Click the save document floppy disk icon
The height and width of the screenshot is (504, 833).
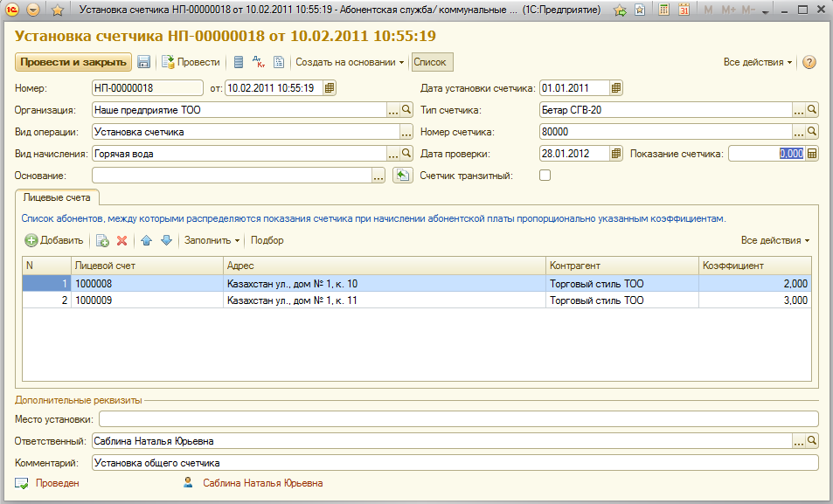(x=144, y=63)
